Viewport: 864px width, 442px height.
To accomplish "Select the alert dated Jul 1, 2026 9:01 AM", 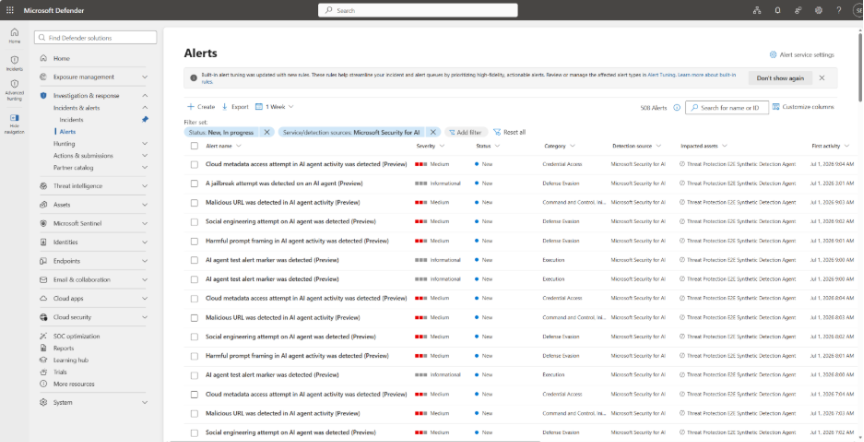I will click(194, 241).
